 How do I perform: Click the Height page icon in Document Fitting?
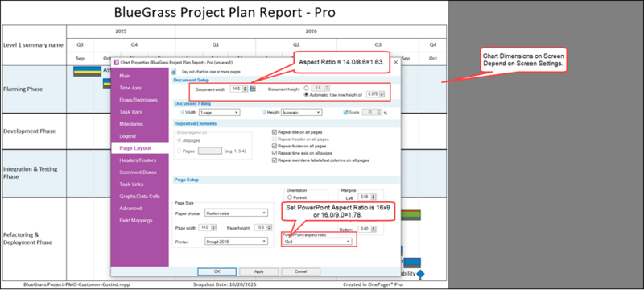tap(265, 112)
